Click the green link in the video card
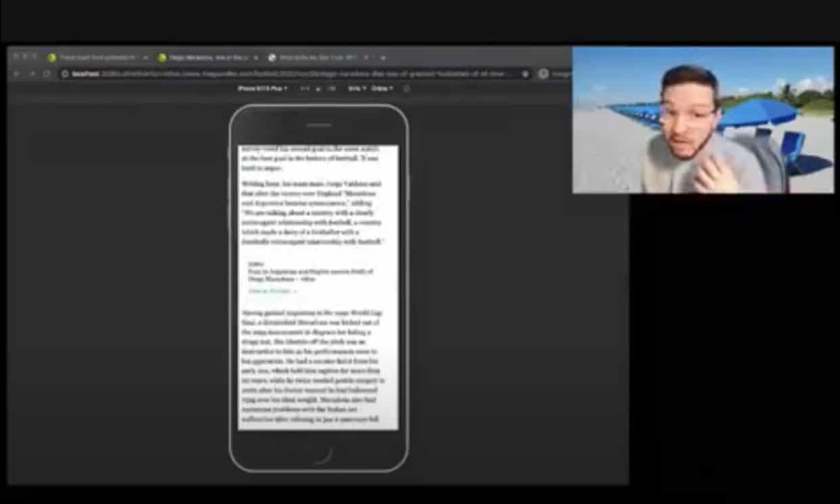 (272, 291)
